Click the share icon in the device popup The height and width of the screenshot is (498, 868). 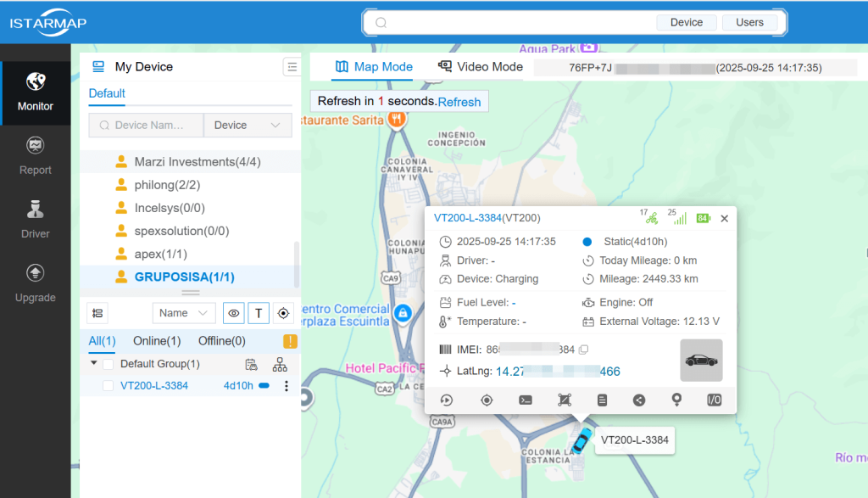coord(638,400)
